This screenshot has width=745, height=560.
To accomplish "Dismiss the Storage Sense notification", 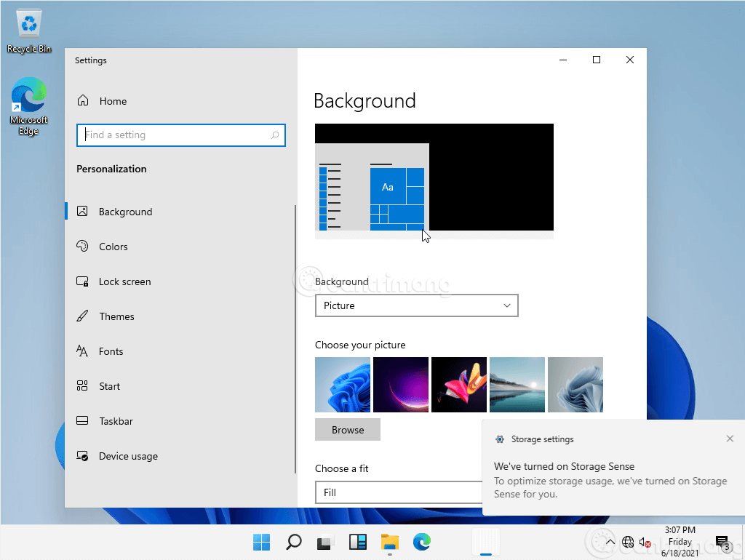I will pos(730,439).
